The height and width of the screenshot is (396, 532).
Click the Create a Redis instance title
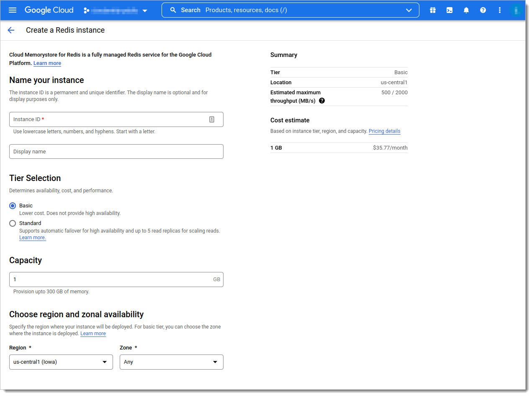click(x=65, y=30)
